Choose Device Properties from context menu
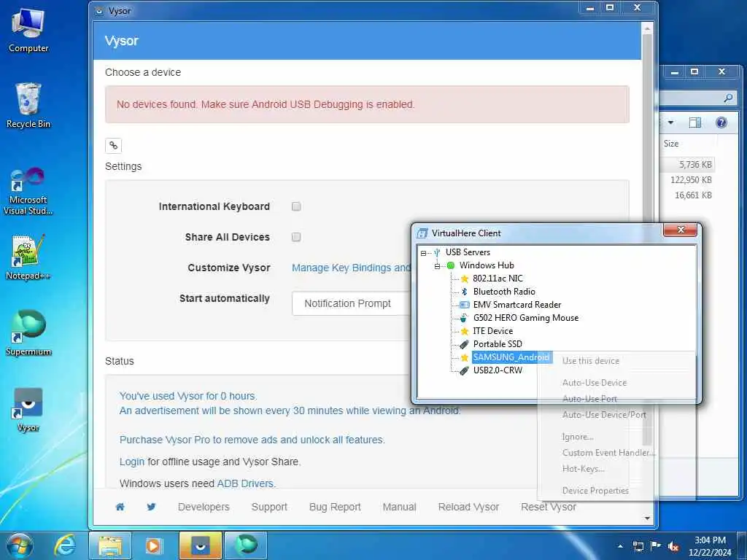This screenshot has width=747, height=560. click(595, 491)
